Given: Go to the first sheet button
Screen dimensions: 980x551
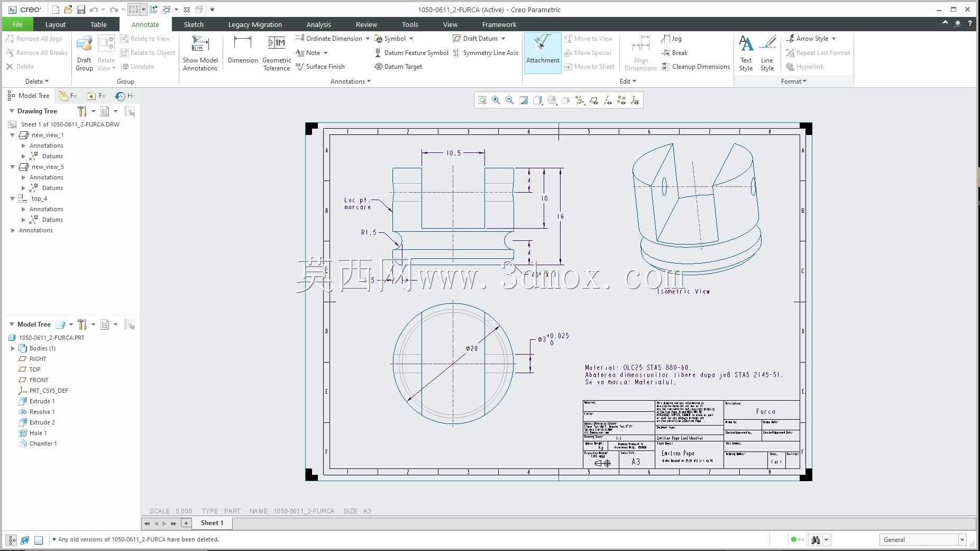Looking at the screenshot, I should 147,523.
